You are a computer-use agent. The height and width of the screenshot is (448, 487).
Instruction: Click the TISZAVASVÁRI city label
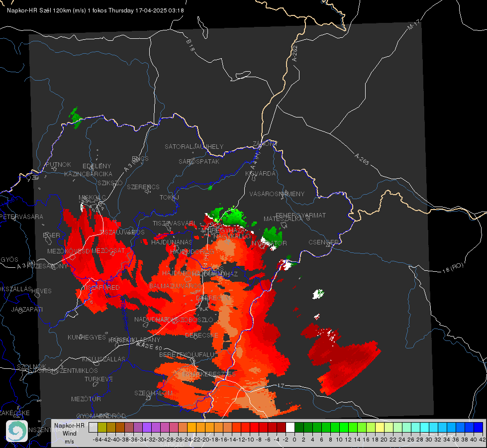[x=174, y=224]
